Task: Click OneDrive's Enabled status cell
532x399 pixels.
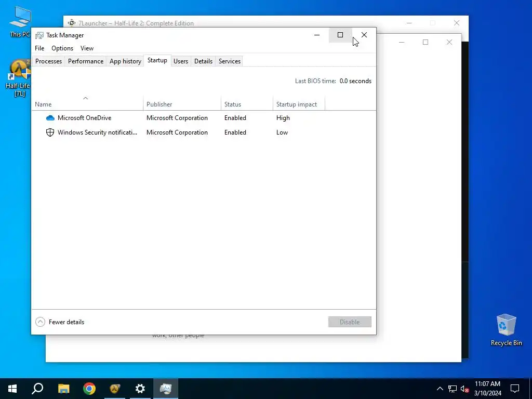Action: pos(235,118)
